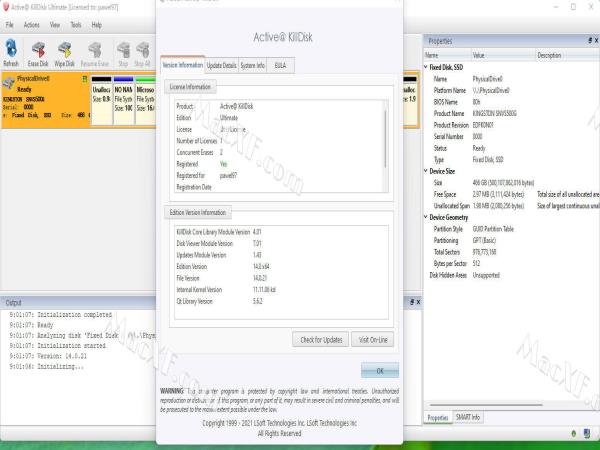Click the 'Concurrent Erases' license row
This screenshot has height=450, width=600.
(x=279, y=152)
